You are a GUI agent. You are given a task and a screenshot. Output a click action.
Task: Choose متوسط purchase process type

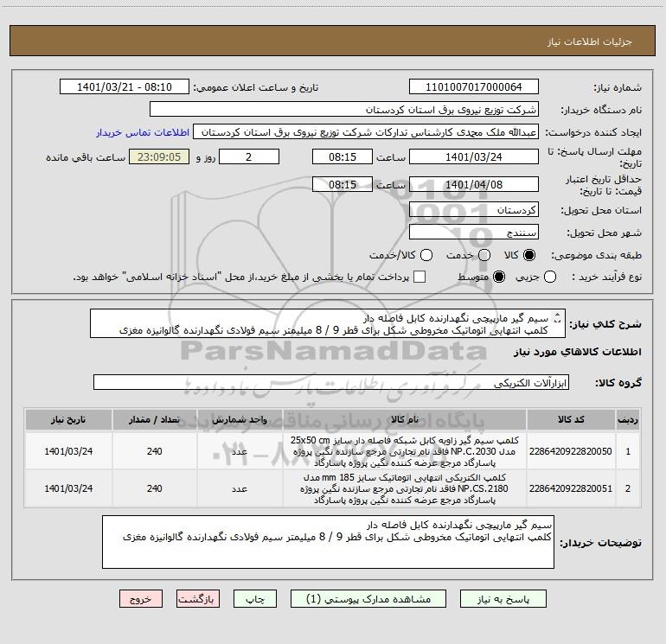[499, 277]
